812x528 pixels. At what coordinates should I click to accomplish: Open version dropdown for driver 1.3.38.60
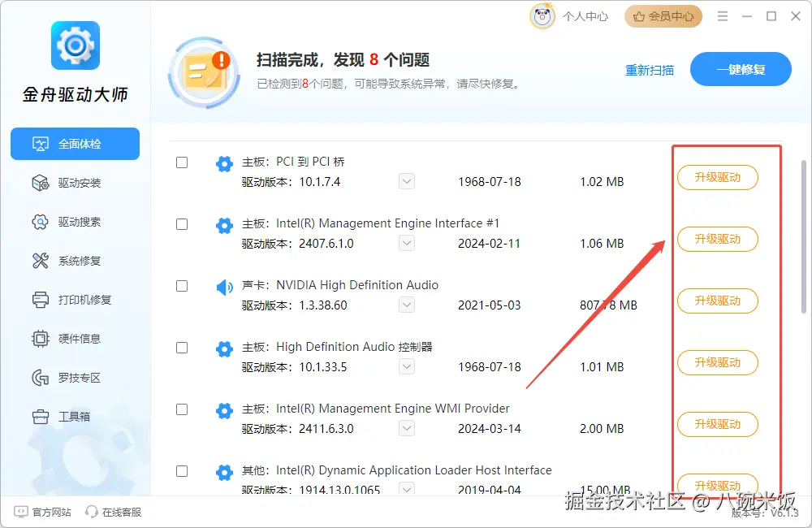[x=407, y=305]
